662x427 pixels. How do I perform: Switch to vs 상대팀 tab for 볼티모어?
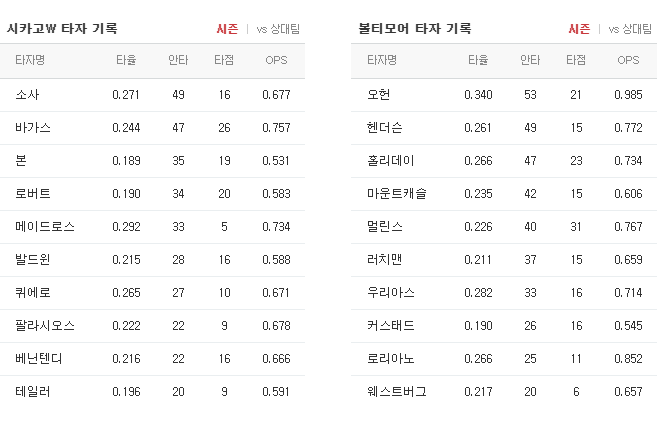[630, 29]
